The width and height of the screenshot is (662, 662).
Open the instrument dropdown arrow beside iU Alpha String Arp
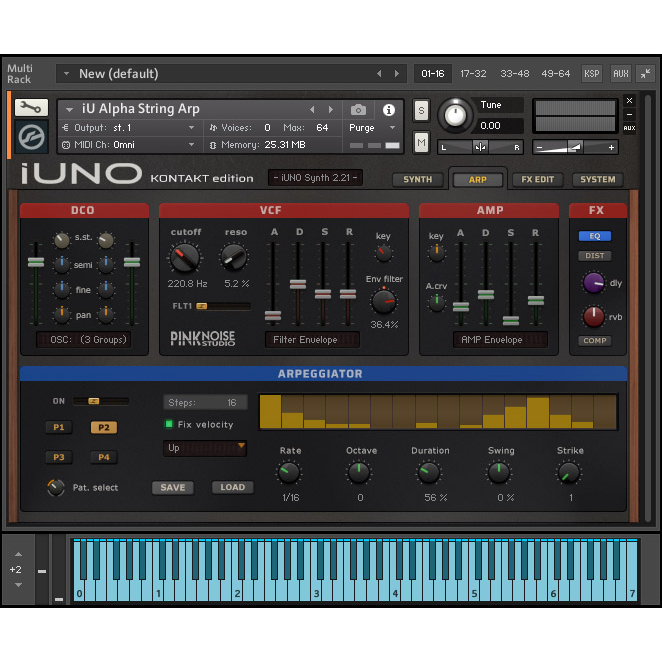click(x=69, y=110)
